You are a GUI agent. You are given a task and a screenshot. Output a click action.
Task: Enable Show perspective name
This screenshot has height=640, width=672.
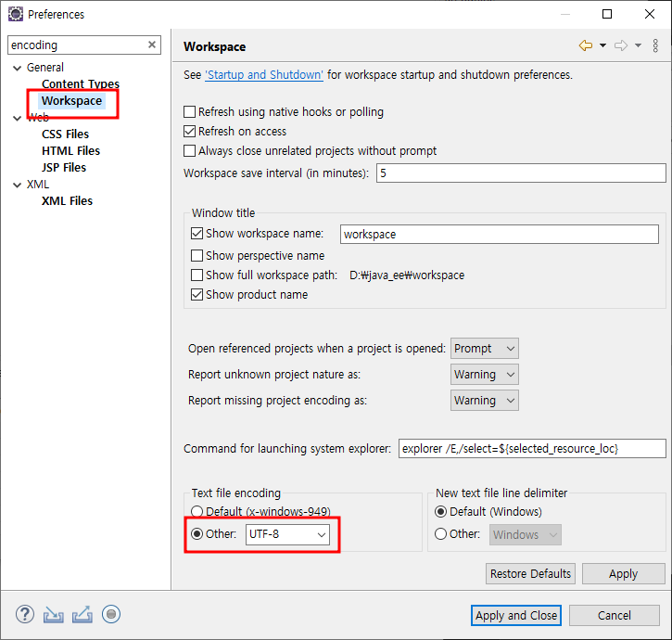coord(197,256)
